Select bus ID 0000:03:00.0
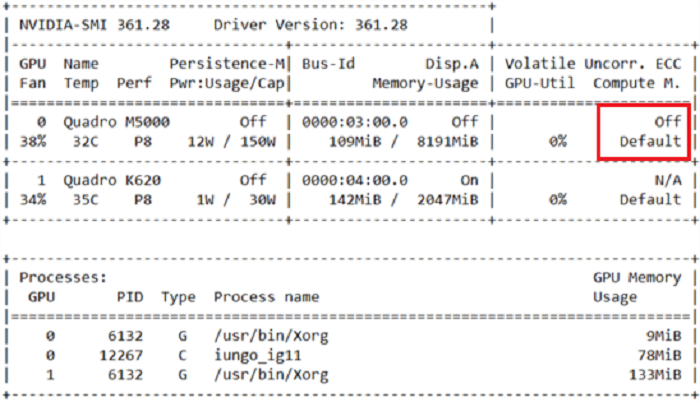Screen dimensions: 700x402 coord(353,122)
